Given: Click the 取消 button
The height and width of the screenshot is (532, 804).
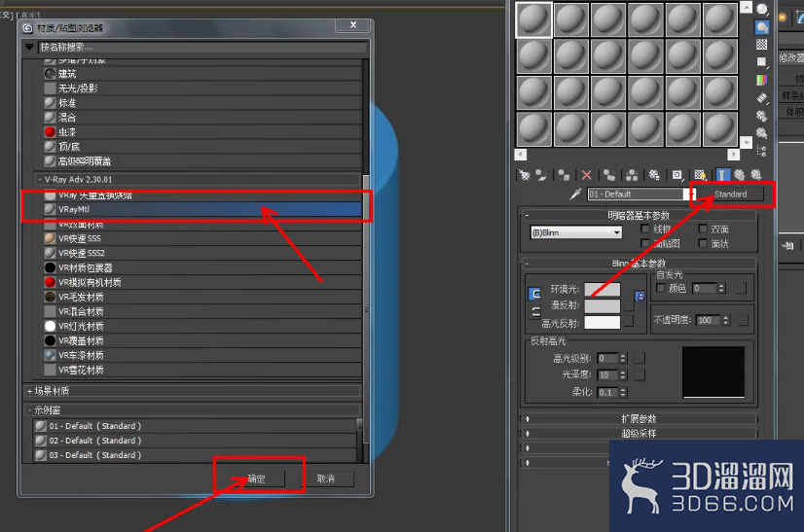Looking at the screenshot, I should [x=326, y=479].
